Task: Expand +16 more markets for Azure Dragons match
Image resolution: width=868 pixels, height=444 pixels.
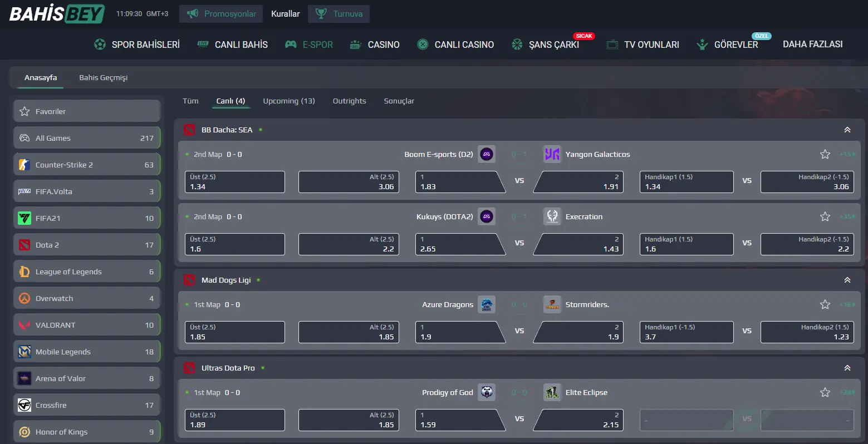Action: (x=847, y=304)
